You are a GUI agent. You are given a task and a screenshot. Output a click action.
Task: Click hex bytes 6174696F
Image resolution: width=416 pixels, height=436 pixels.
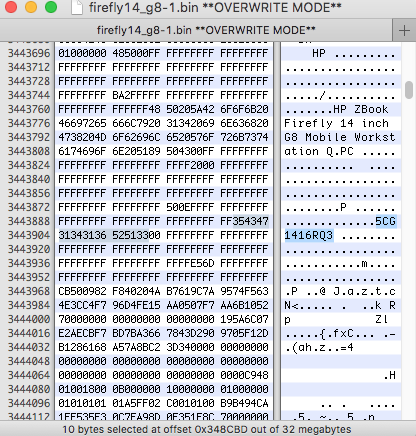click(x=82, y=151)
